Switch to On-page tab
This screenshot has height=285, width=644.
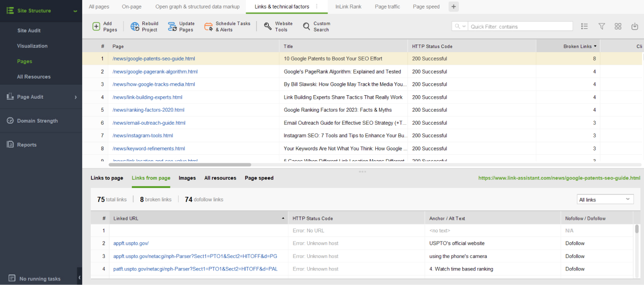[x=132, y=7]
